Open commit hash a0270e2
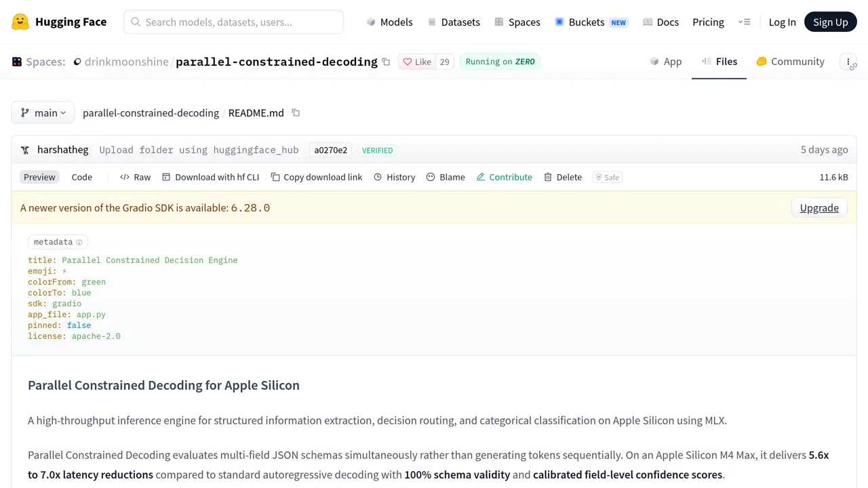The width and height of the screenshot is (868, 488). click(x=331, y=150)
